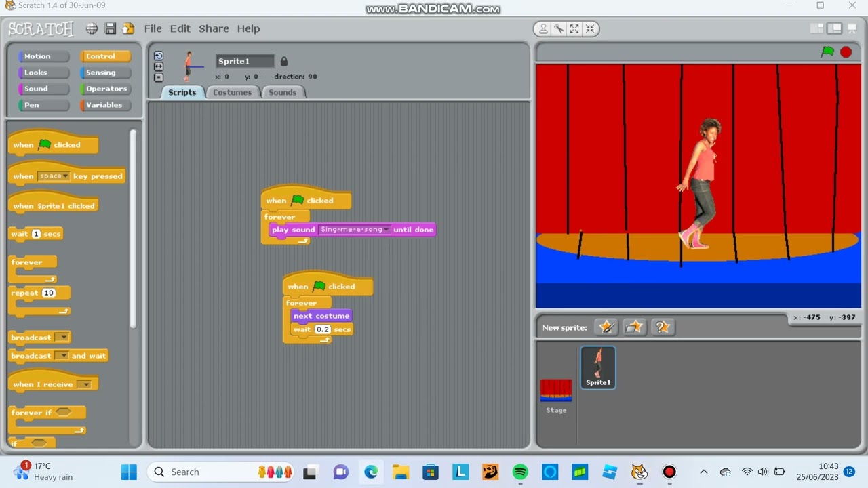The height and width of the screenshot is (488, 868).
Task: Select the Grow sprite tool
Action: coord(574,28)
